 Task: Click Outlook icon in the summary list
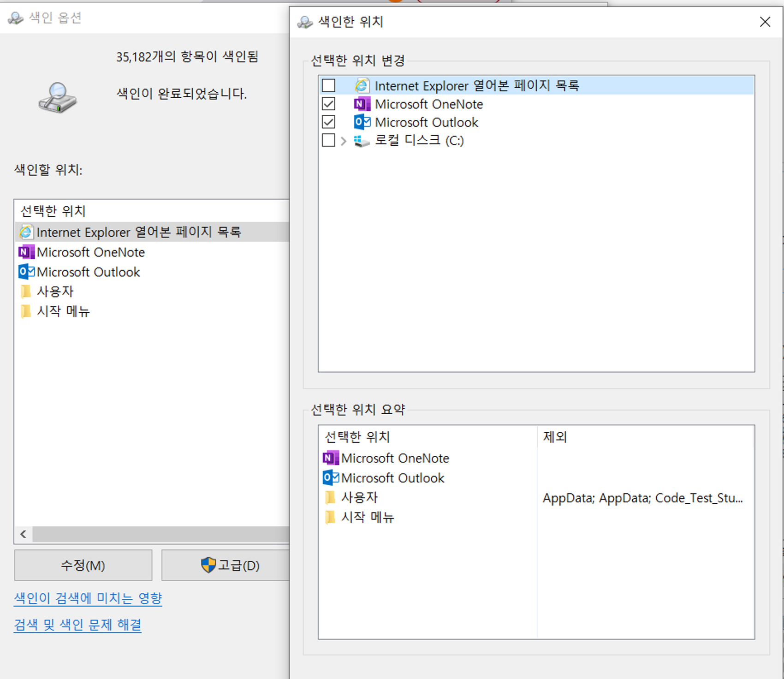(x=331, y=477)
